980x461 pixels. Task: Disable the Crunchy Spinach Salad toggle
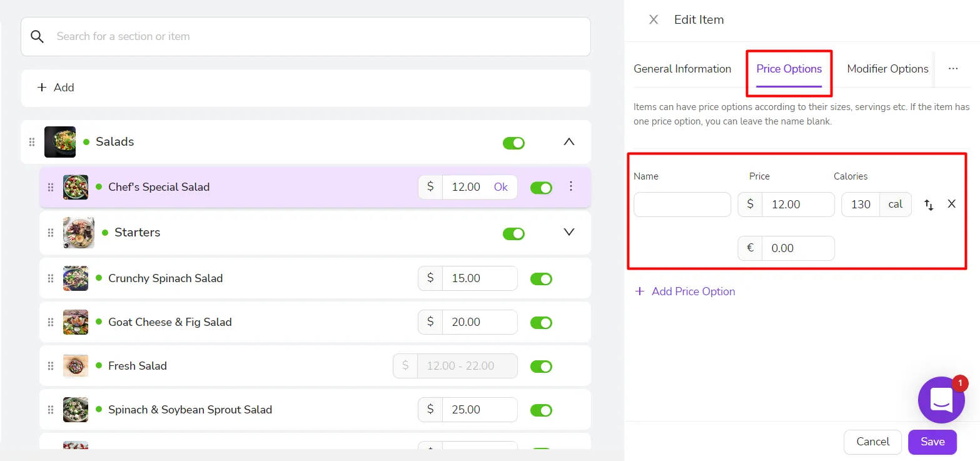(x=541, y=279)
